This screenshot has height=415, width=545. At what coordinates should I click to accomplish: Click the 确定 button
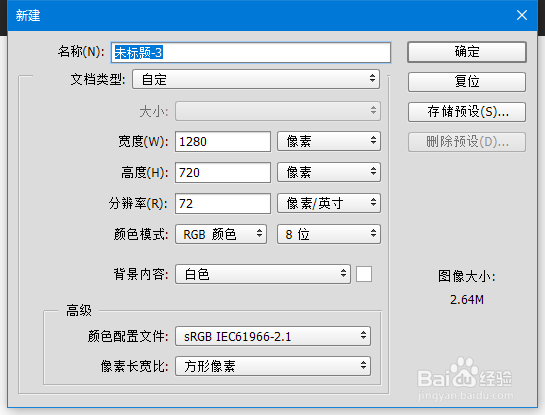[467, 52]
